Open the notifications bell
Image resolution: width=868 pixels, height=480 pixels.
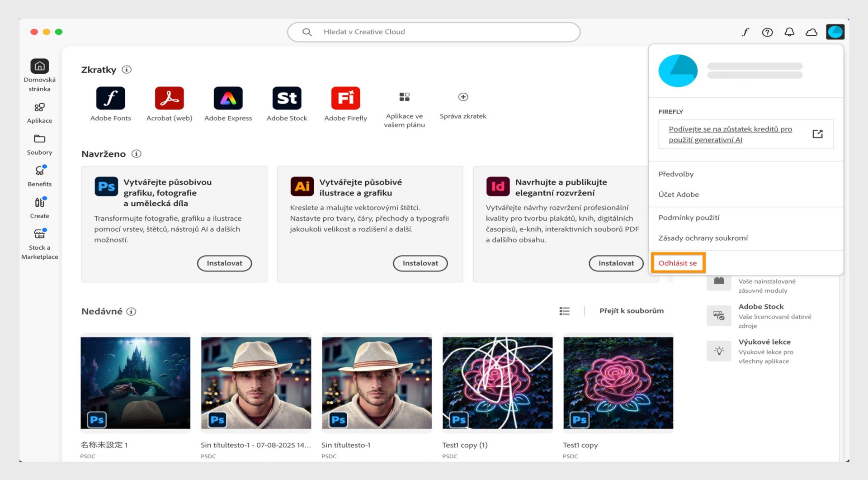tap(789, 32)
